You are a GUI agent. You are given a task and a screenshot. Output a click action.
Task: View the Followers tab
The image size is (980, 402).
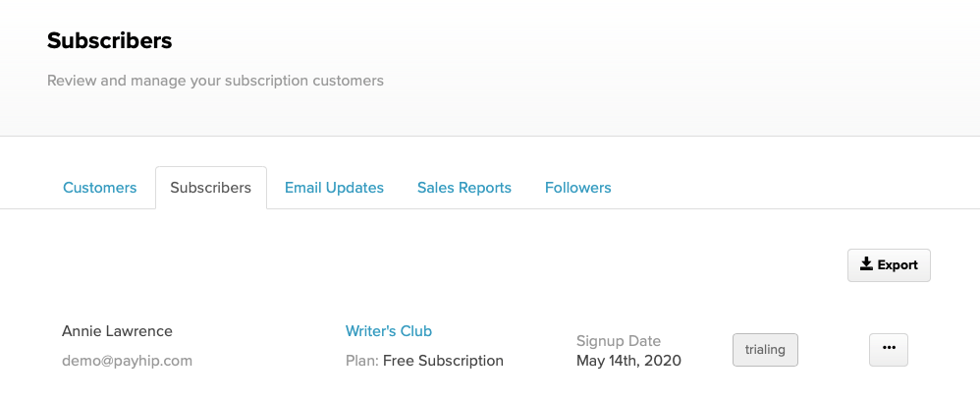tap(578, 188)
